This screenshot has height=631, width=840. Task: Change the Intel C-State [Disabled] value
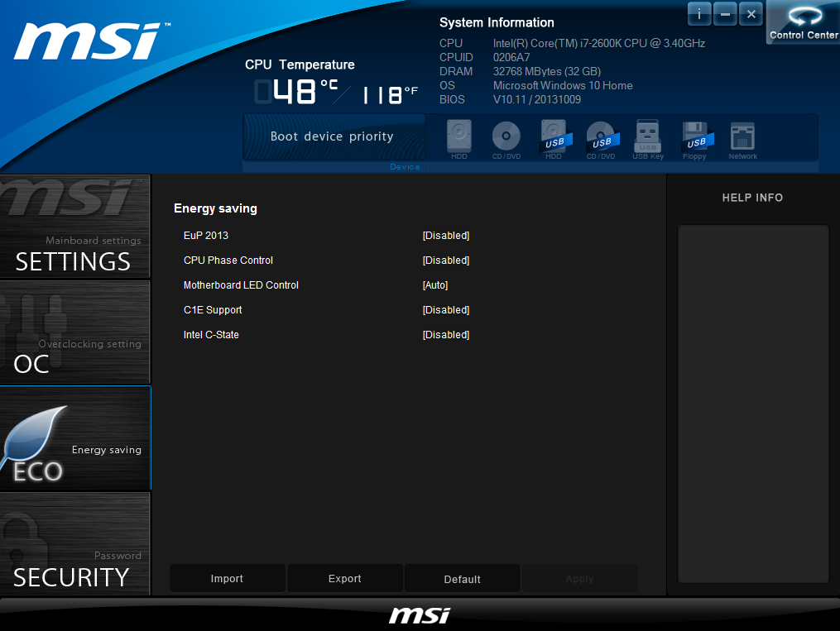tap(446, 334)
